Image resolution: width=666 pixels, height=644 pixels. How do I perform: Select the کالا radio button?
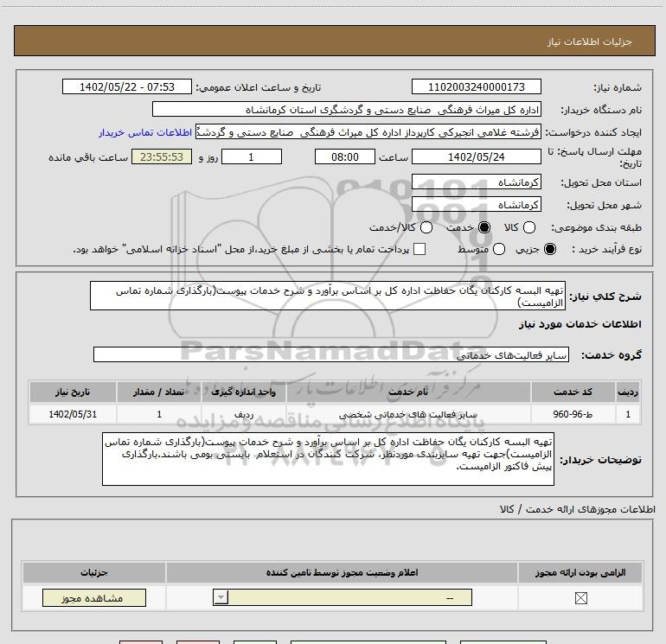tap(528, 227)
